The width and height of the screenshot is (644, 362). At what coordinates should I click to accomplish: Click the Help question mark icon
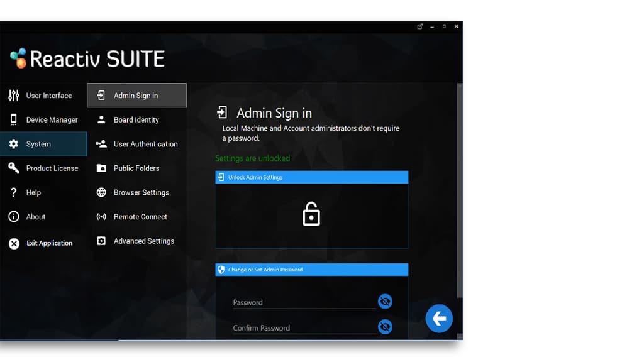point(14,192)
